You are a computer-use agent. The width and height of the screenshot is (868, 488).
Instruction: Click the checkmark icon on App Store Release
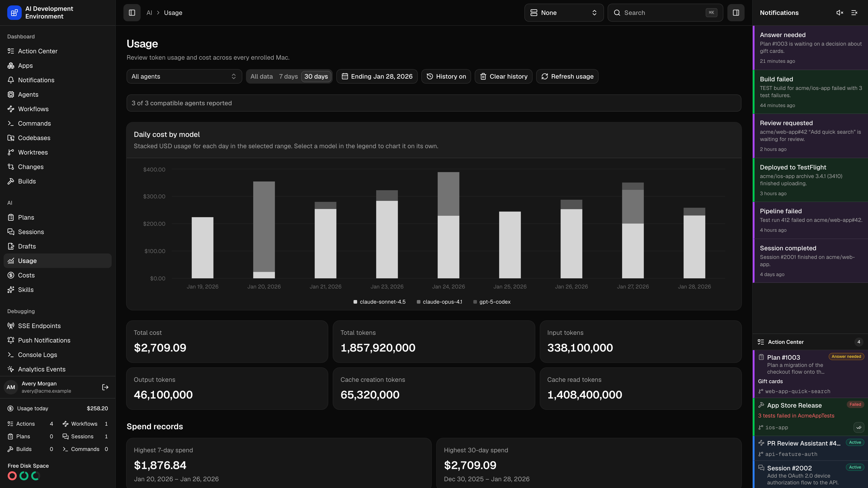click(x=859, y=427)
